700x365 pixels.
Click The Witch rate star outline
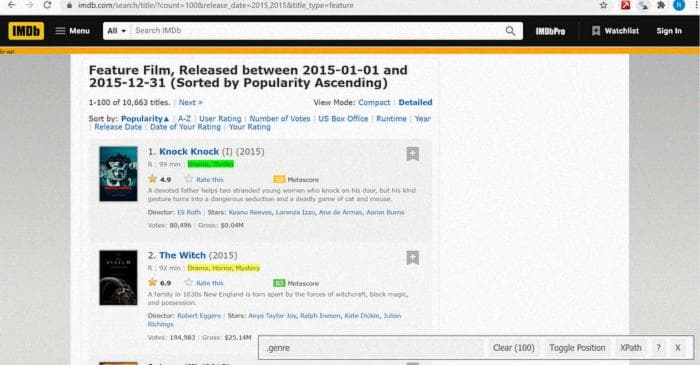click(x=188, y=282)
